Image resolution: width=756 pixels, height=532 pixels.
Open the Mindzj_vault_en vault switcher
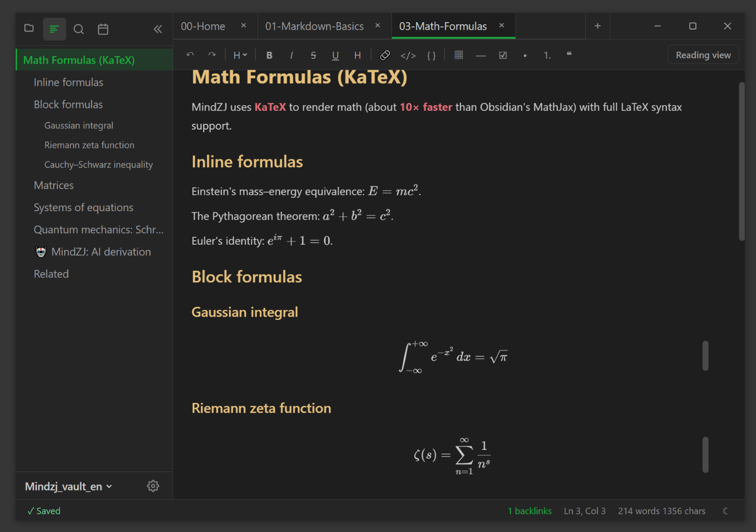pos(69,487)
